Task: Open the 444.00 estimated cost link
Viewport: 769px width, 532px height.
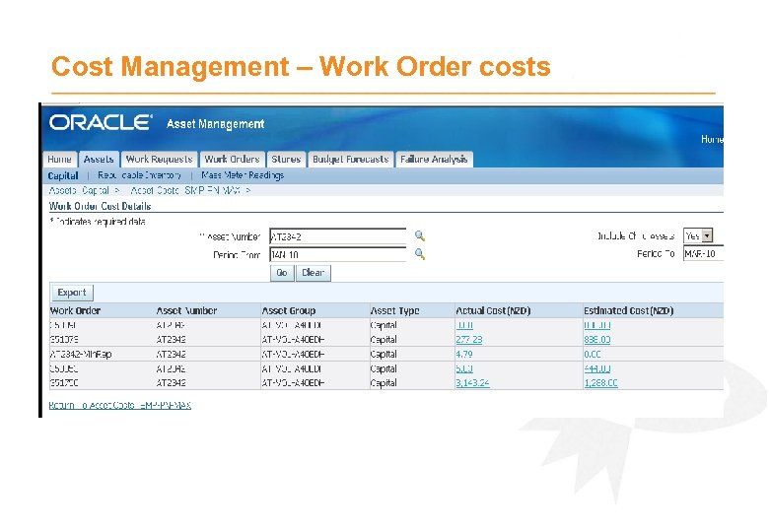Action: pos(596,368)
